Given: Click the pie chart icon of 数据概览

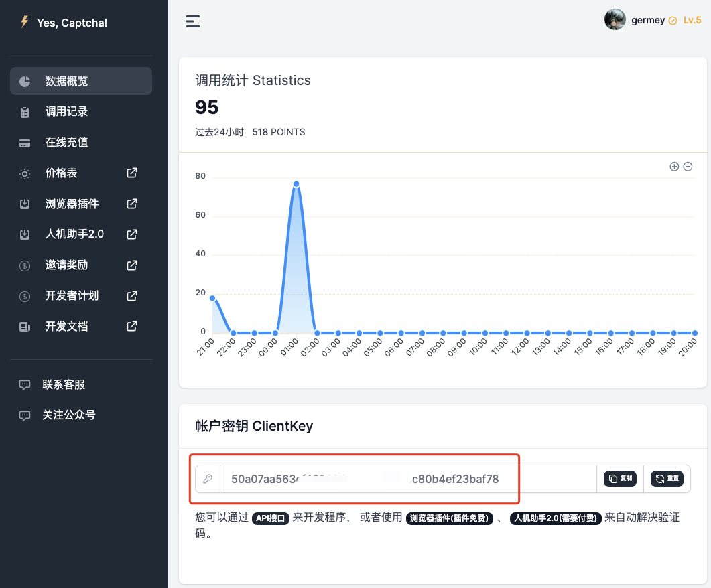Looking at the screenshot, I should (25, 82).
